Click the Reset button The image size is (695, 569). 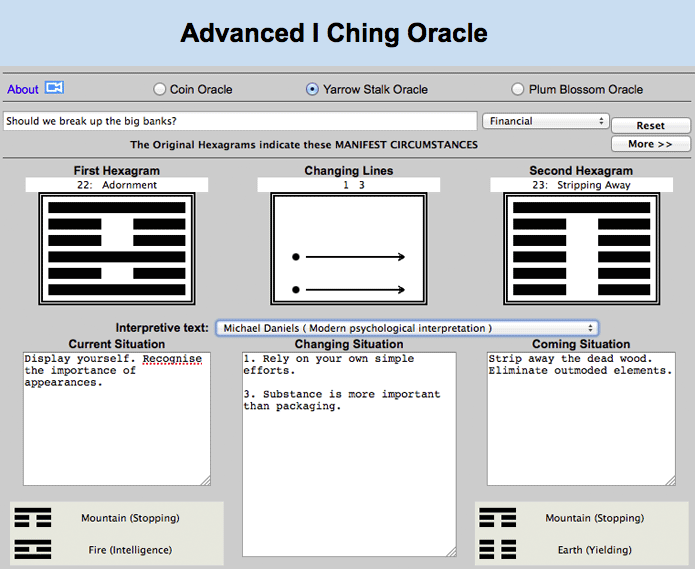click(651, 125)
